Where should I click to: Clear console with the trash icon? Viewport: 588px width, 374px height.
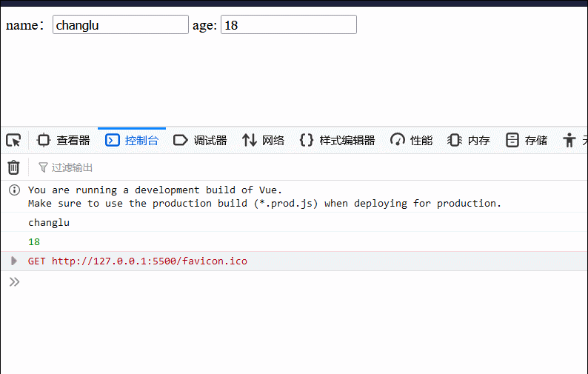(13, 167)
